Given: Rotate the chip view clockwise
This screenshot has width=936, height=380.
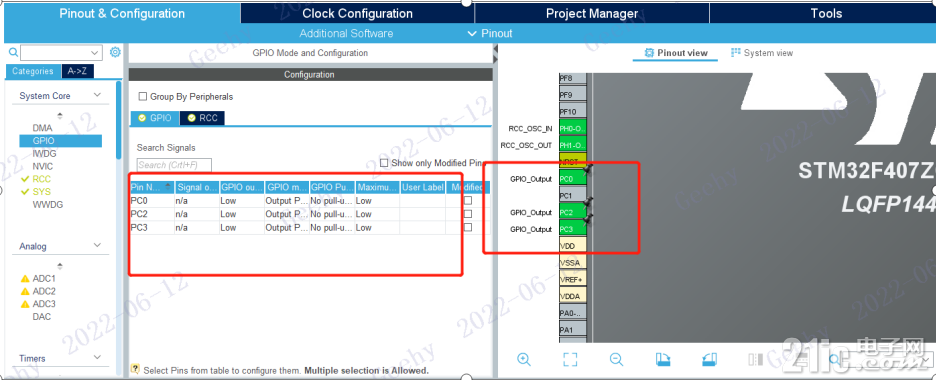Looking at the screenshot, I should point(663,359).
